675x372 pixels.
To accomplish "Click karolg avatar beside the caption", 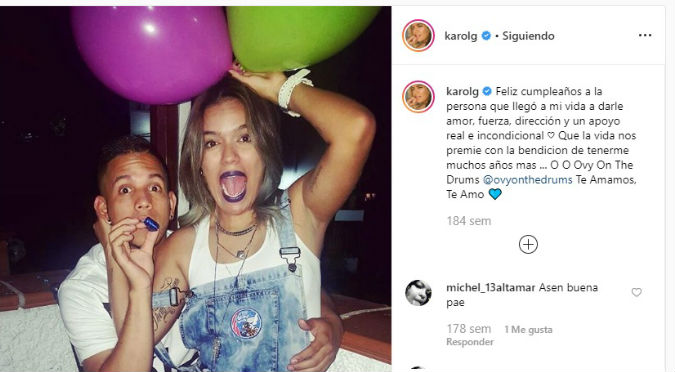I will pos(418,96).
